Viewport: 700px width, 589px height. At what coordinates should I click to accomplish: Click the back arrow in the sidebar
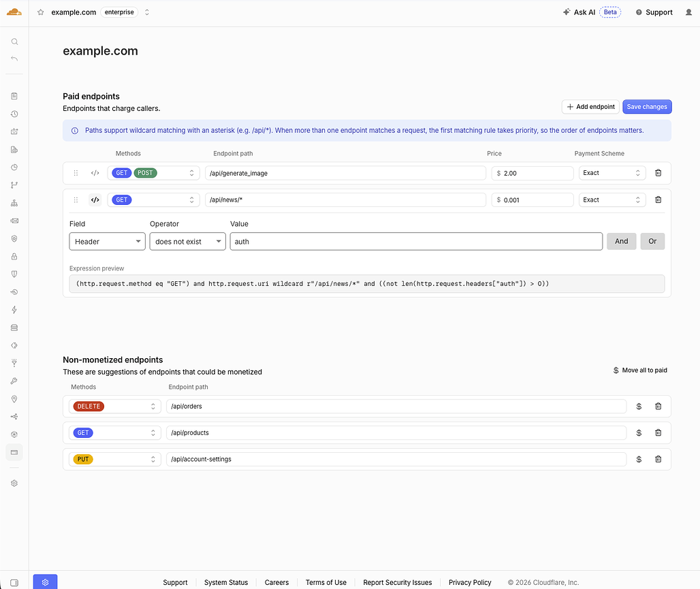pyautogui.click(x=14, y=59)
